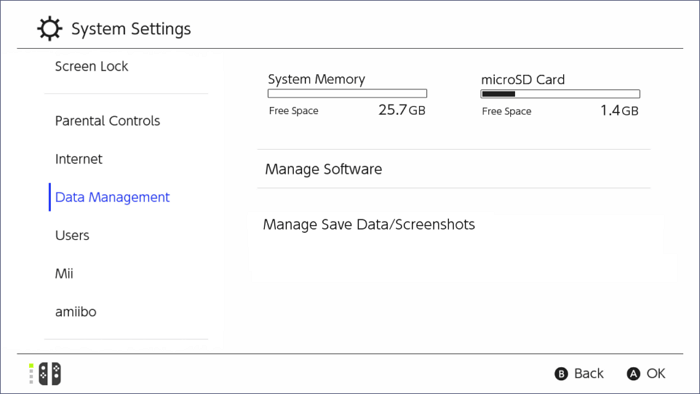This screenshot has height=394, width=700.
Task: Click the controller battery level indicator dots
Action: tap(31, 374)
